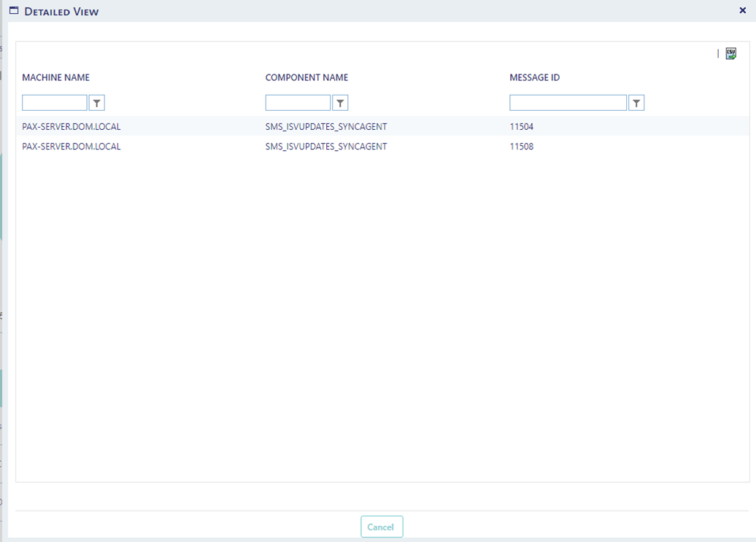Select message ID 11504 cell

[x=522, y=127]
